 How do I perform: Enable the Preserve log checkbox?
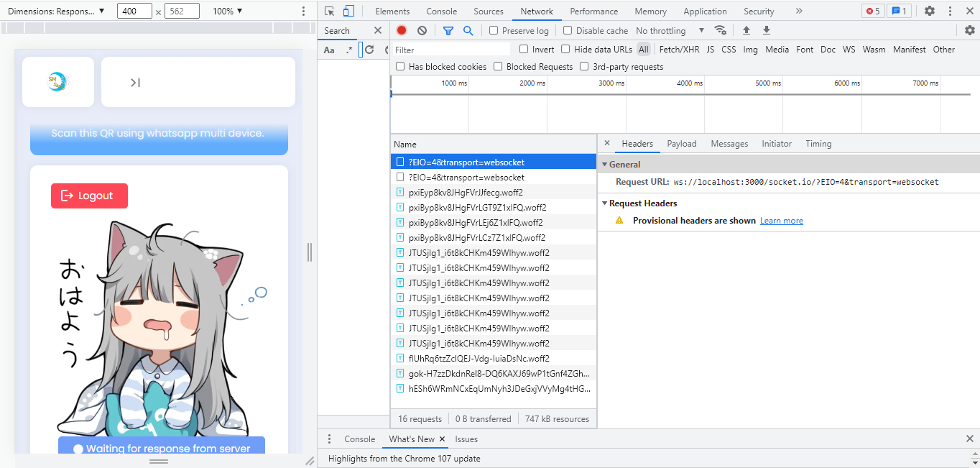(494, 31)
